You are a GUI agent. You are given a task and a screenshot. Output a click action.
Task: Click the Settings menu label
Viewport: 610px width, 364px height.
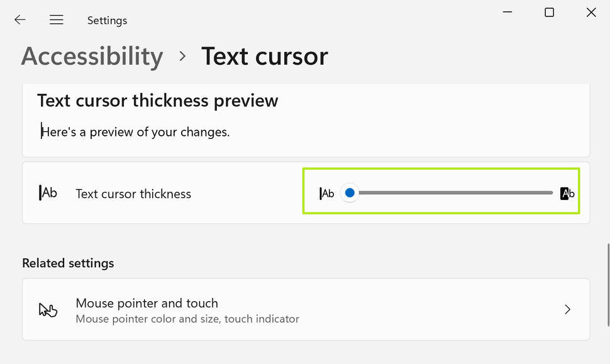(107, 20)
